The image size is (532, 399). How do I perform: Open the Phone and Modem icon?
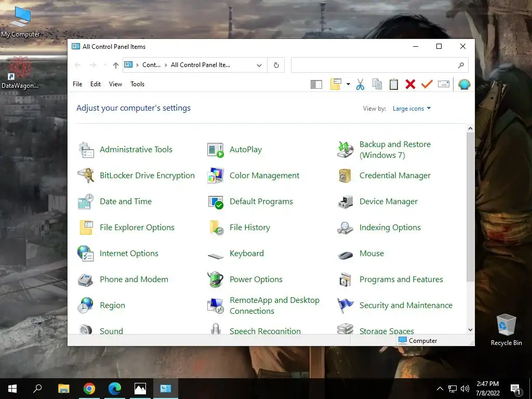pos(86,280)
